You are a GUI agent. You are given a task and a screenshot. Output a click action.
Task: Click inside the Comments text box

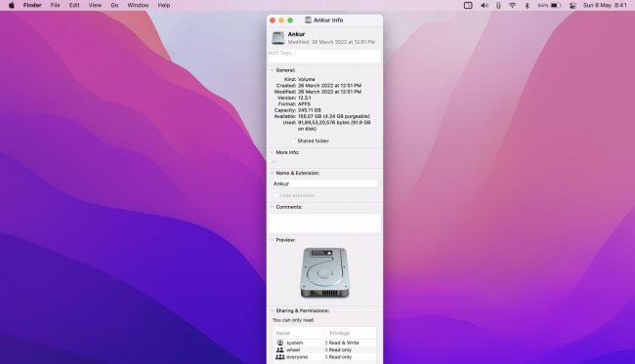[x=324, y=223]
